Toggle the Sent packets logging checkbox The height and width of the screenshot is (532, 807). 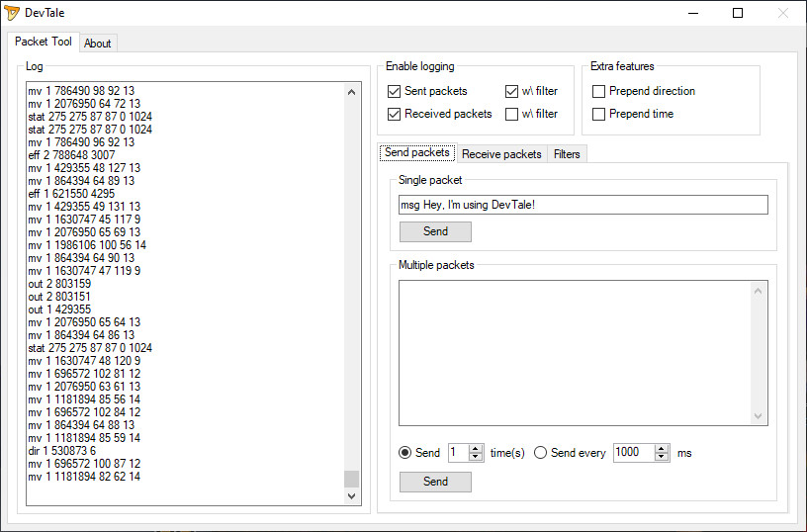pos(394,92)
